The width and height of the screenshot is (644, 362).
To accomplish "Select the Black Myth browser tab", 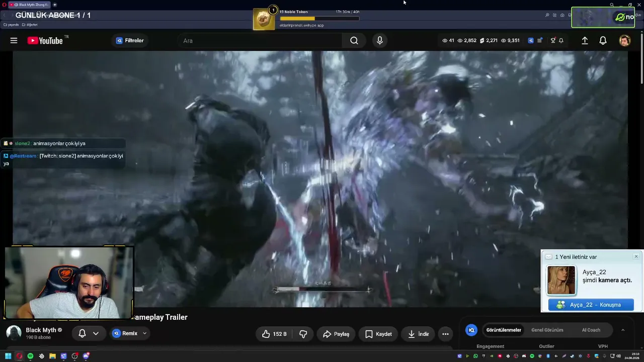I will point(29,5).
